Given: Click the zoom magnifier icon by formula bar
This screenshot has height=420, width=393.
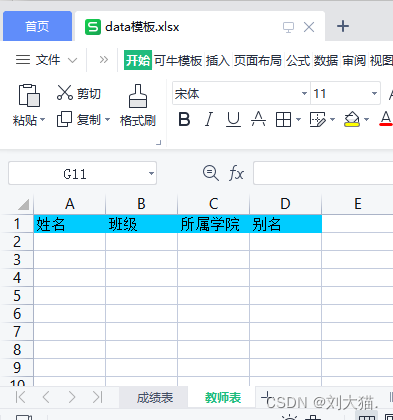Looking at the screenshot, I should click(x=211, y=173).
